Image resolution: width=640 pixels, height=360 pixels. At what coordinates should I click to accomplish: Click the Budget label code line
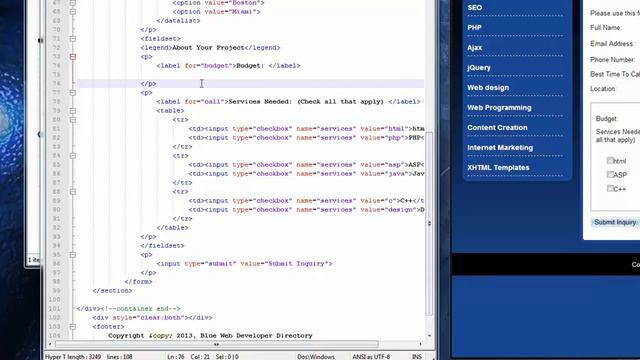pos(228,66)
